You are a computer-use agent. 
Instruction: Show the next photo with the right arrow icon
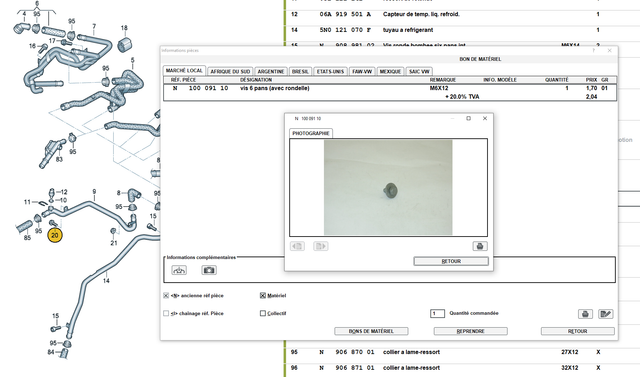point(321,246)
